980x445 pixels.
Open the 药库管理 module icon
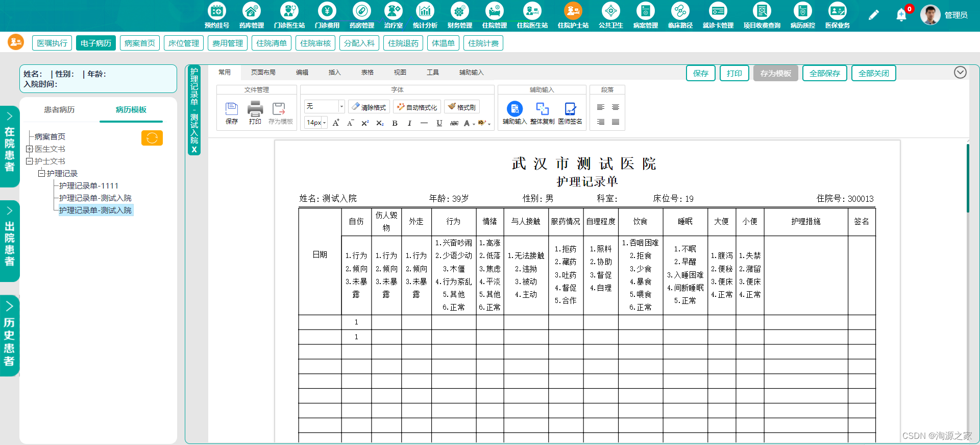251,11
